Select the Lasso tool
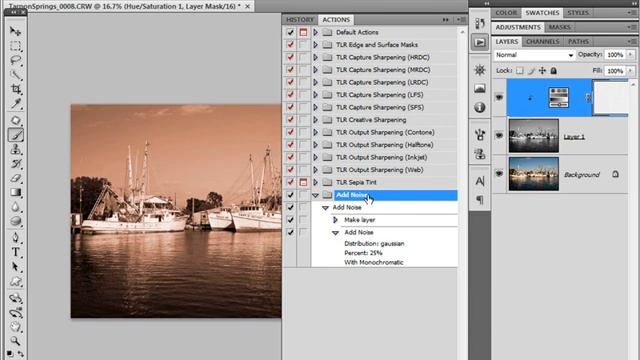The width and height of the screenshot is (640, 360). click(x=16, y=60)
